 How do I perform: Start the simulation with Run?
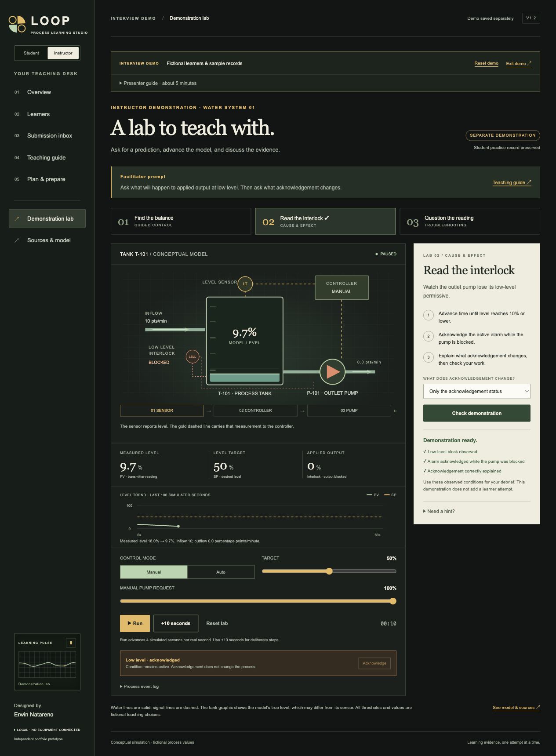coord(135,623)
